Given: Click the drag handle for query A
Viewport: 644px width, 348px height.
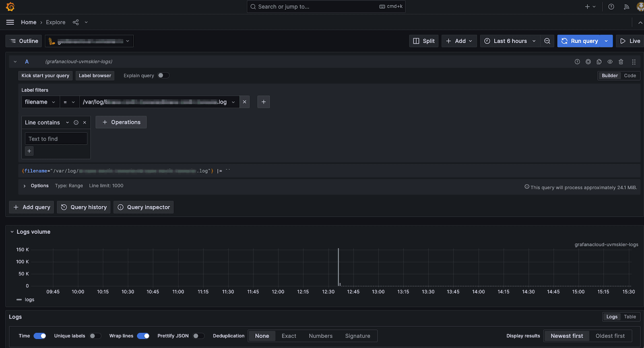Looking at the screenshot, I should click(634, 62).
